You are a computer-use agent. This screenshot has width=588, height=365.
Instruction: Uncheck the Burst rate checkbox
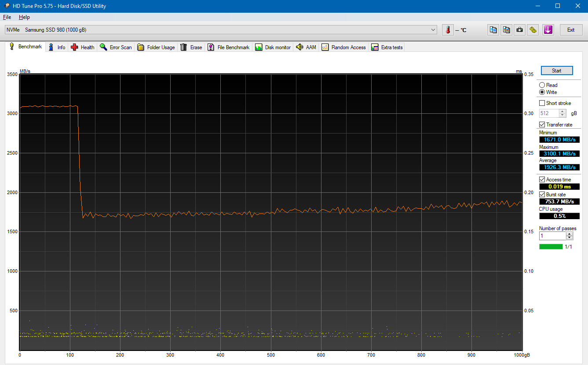pyautogui.click(x=542, y=194)
